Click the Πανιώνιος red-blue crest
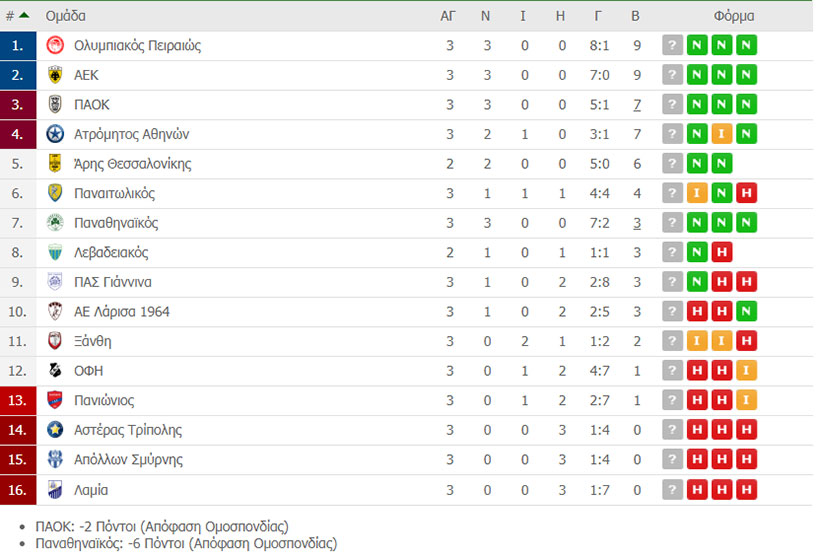 point(55,400)
